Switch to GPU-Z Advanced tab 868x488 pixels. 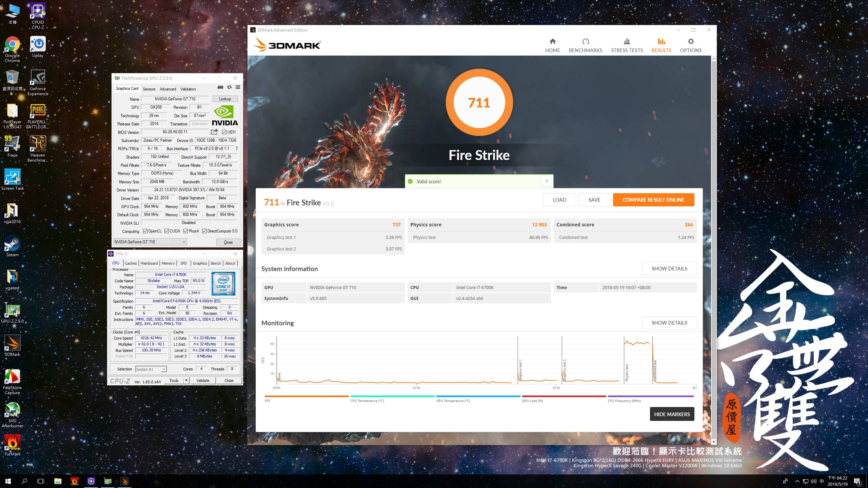(168, 89)
